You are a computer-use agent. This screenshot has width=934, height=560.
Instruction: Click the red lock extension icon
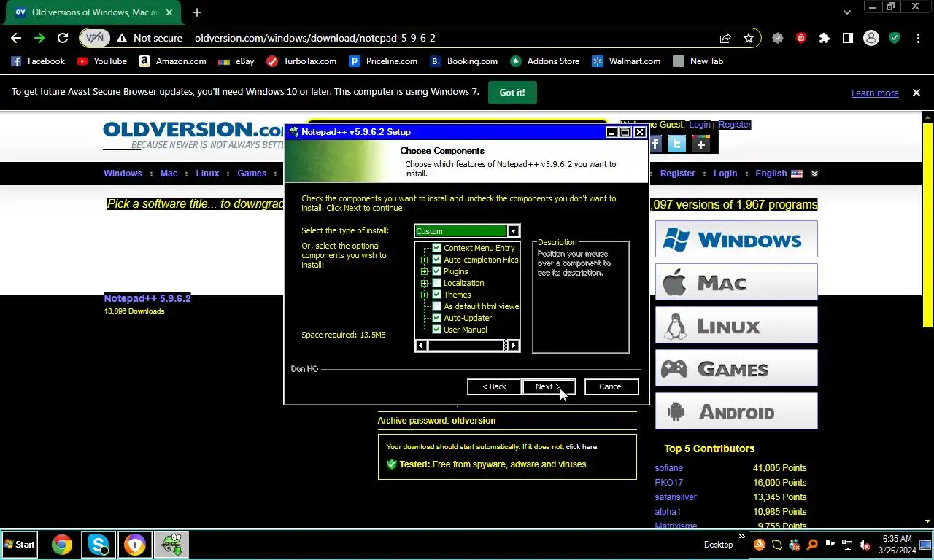tap(801, 38)
